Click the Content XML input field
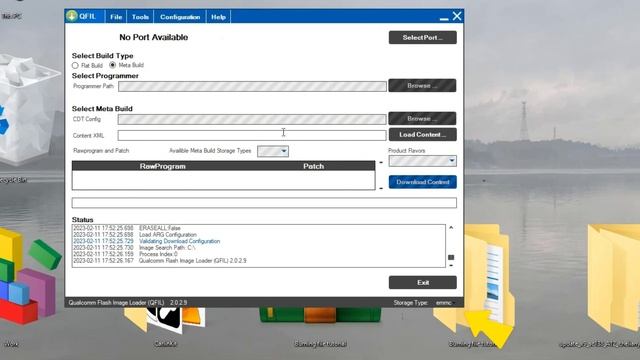Viewport: 640px width, 360px height. tap(252, 135)
